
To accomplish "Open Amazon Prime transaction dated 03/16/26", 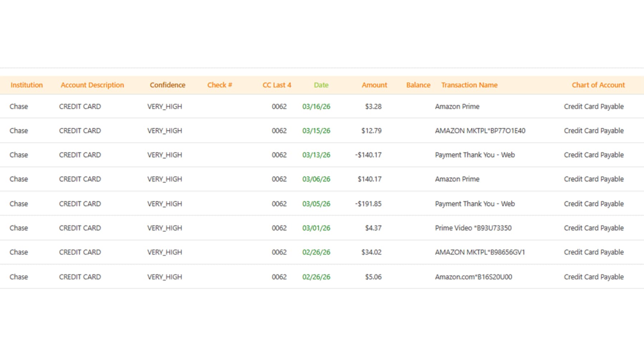I will point(457,106).
